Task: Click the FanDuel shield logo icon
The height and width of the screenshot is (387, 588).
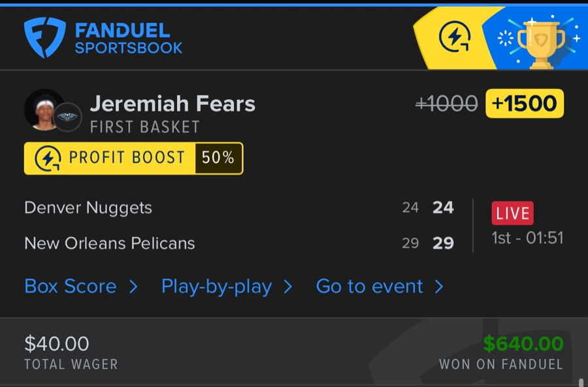Action: 44,37
